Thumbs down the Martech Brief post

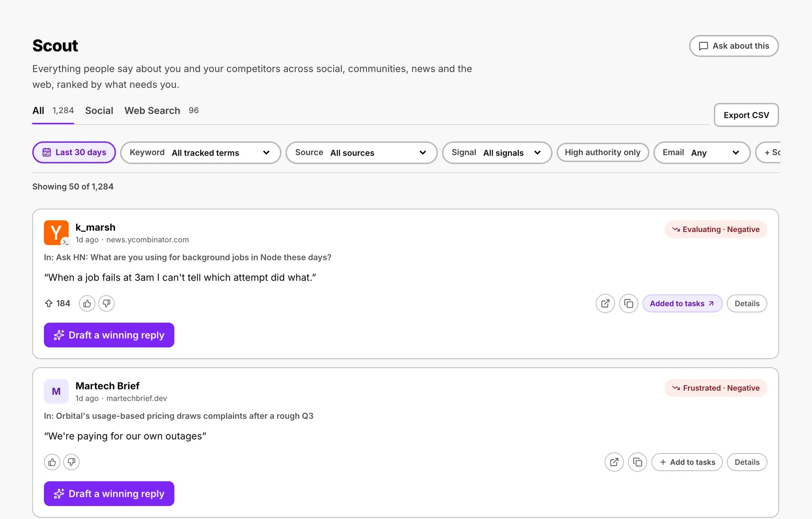[x=71, y=462]
